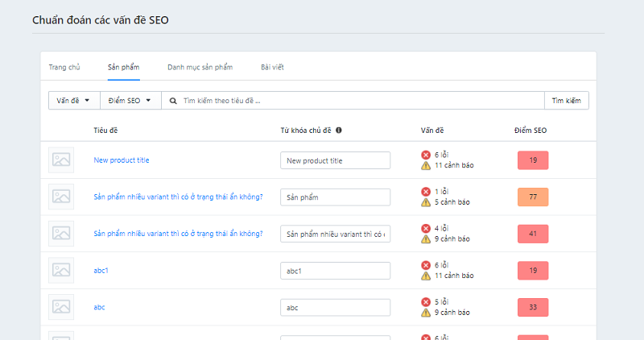Select the Sản phẩm tab

click(124, 67)
